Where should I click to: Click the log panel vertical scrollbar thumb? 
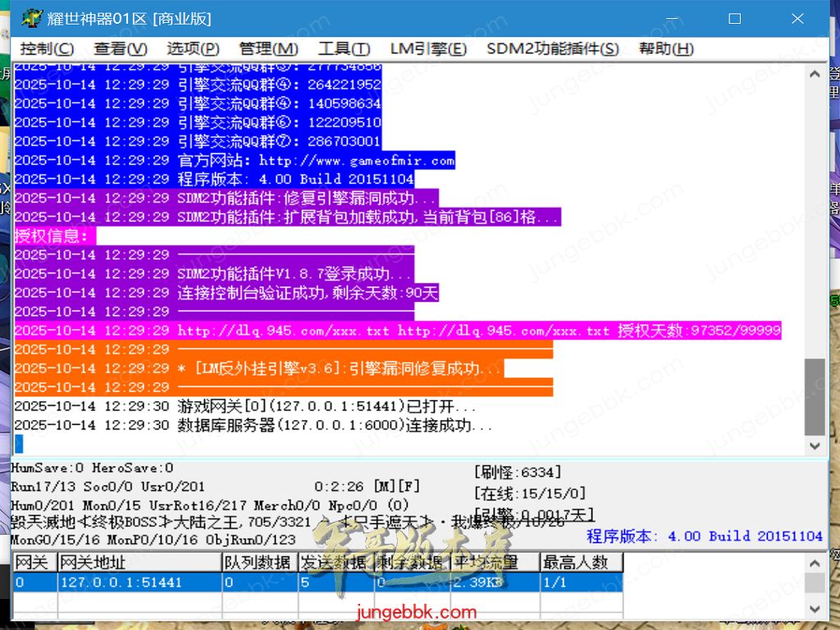(815, 396)
